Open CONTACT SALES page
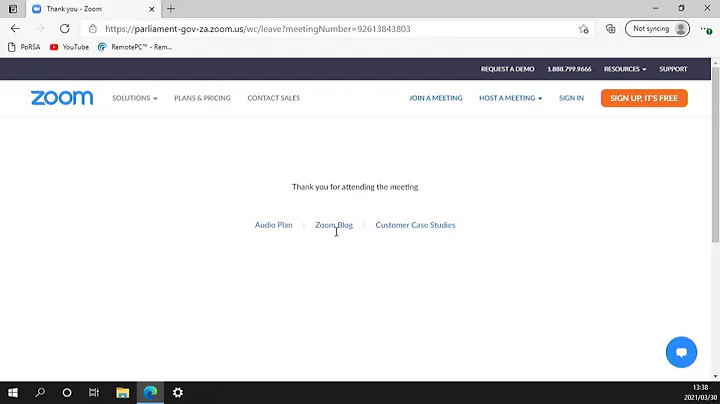The width and height of the screenshot is (720, 404). coord(274,98)
